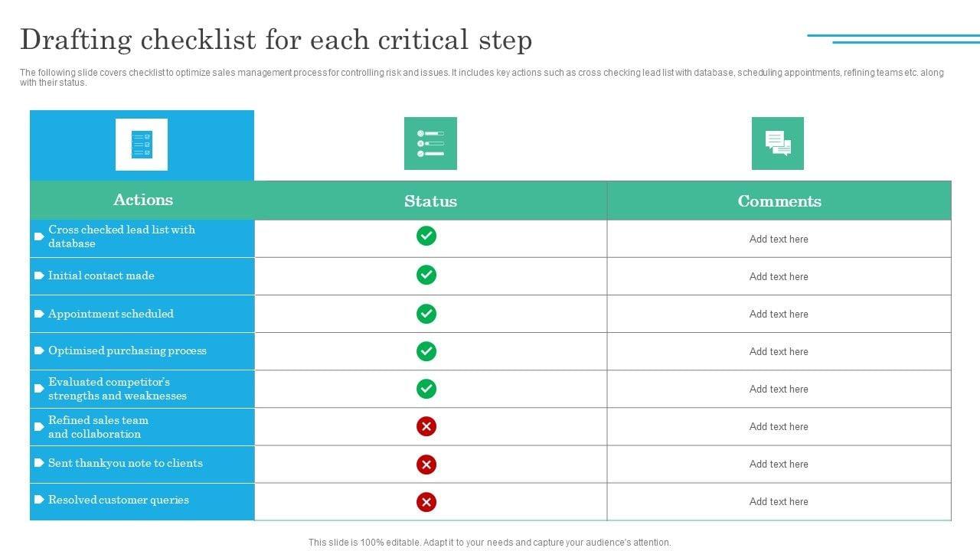Click red cross for Sent thankyou note
This screenshot has height=551, width=980.
(x=426, y=464)
